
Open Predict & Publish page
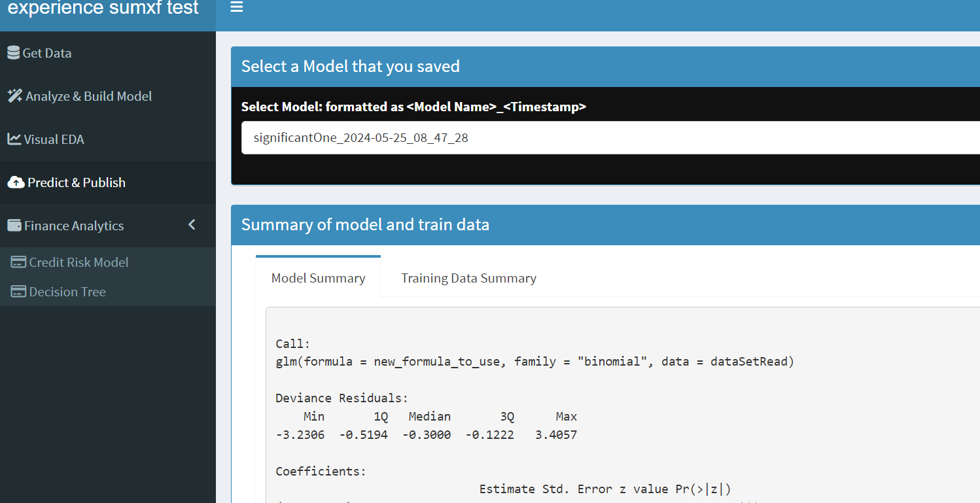(x=108, y=182)
